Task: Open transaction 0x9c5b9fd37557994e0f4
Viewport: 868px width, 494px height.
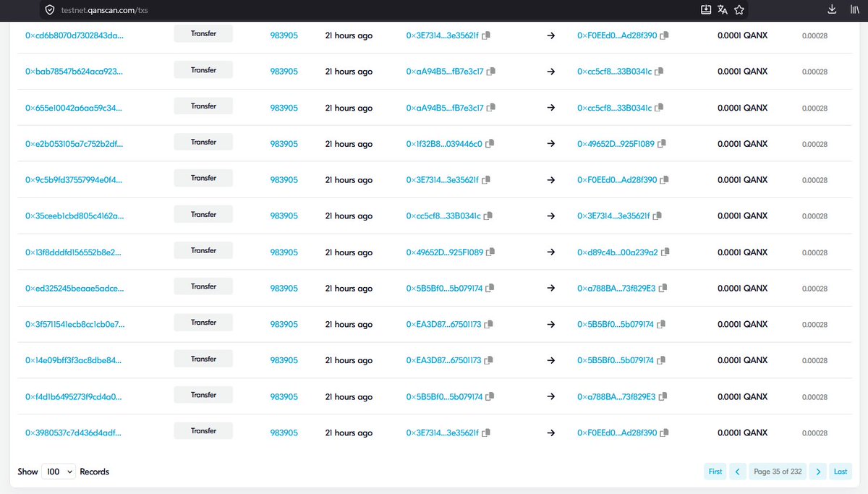Action: pyautogui.click(x=75, y=179)
